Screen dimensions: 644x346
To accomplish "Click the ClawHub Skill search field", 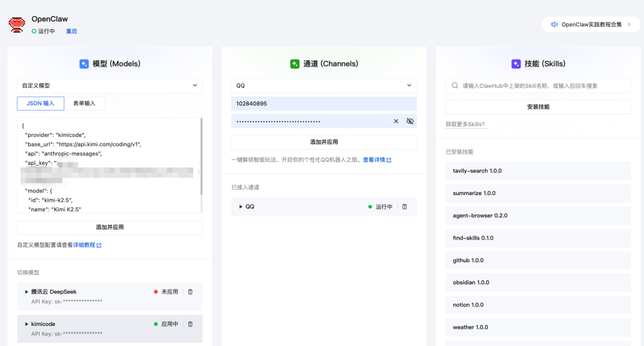I will pyautogui.click(x=538, y=86).
